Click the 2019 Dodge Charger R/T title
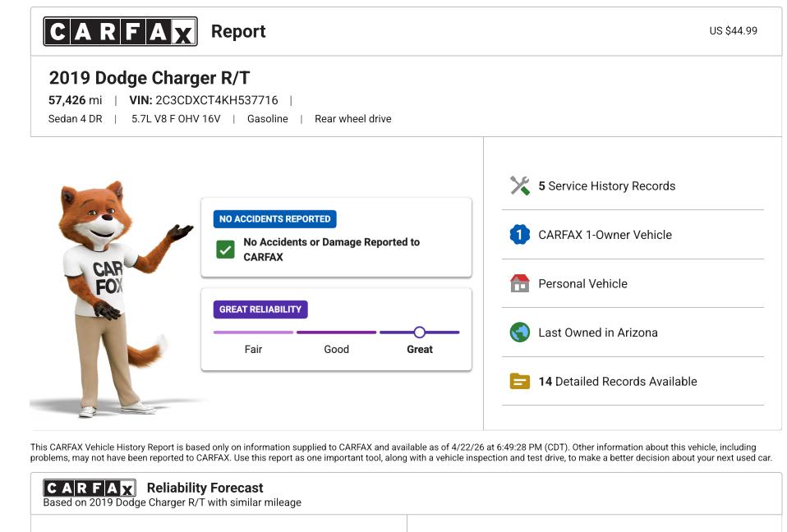Viewport: 787px width, 532px height. [149, 78]
